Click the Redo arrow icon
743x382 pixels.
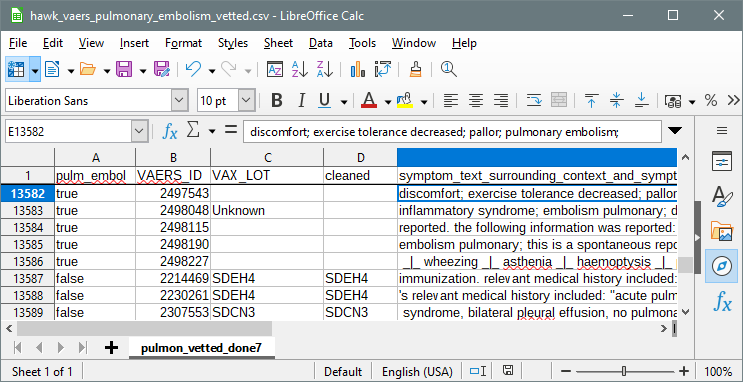(x=229, y=70)
